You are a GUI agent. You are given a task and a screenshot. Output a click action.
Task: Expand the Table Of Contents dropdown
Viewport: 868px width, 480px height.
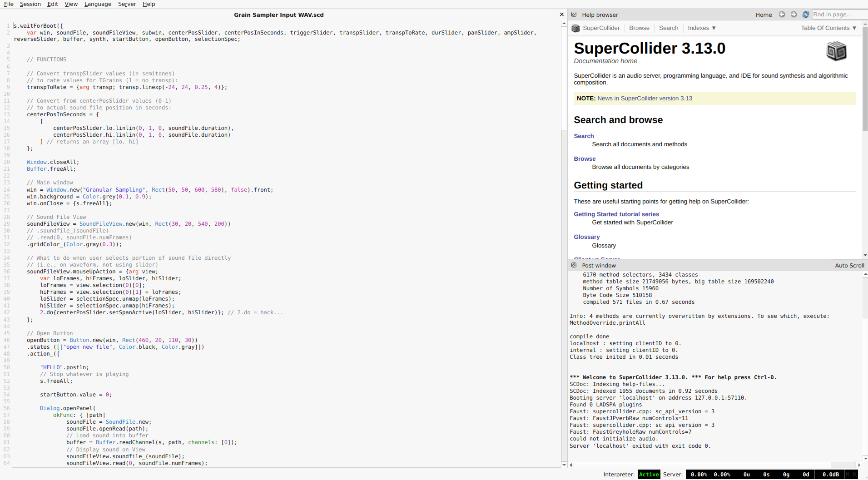pos(828,28)
